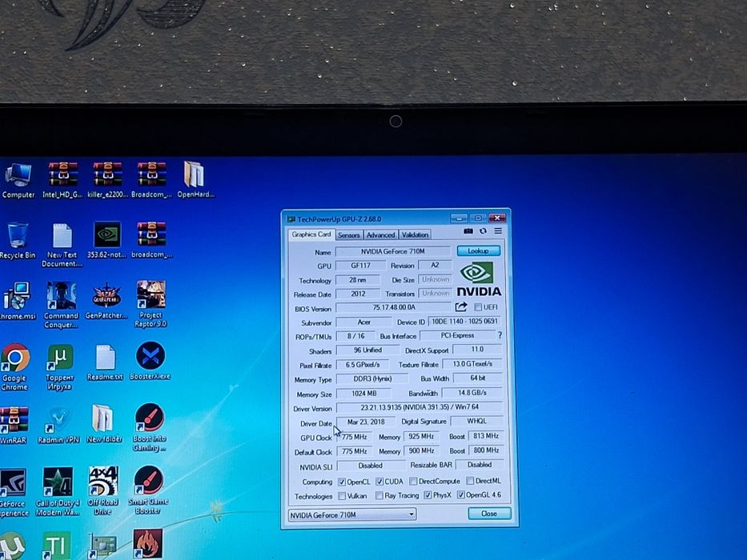Click the Subvendor value Acer
The width and height of the screenshot is (747, 560).
tap(364, 322)
